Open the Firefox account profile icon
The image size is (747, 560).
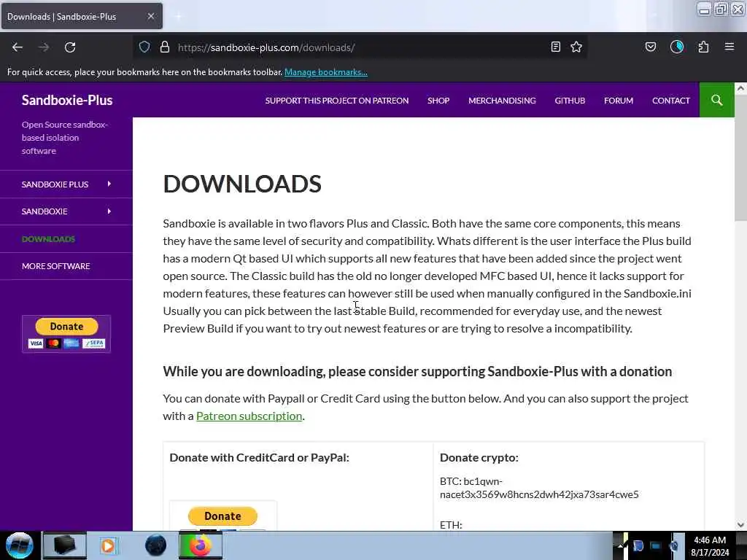pos(677,47)
